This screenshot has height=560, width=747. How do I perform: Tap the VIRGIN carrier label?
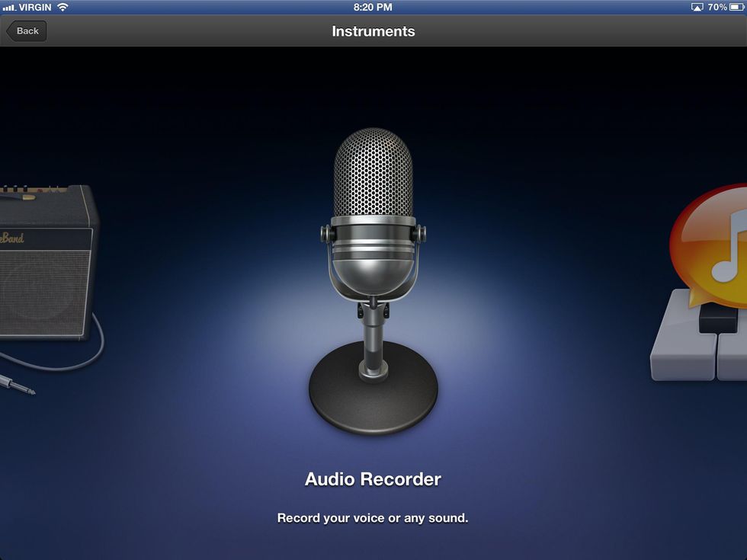(x=35, y=7)
